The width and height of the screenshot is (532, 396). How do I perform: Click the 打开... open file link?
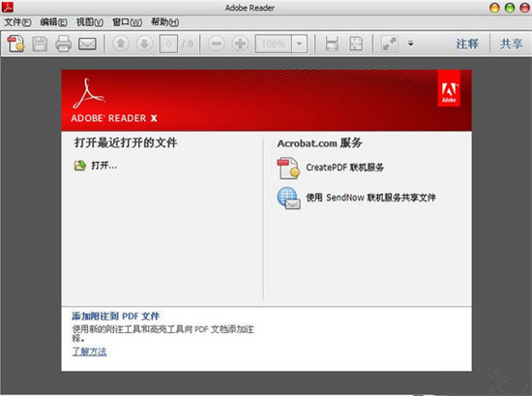(x=103, y=166)
